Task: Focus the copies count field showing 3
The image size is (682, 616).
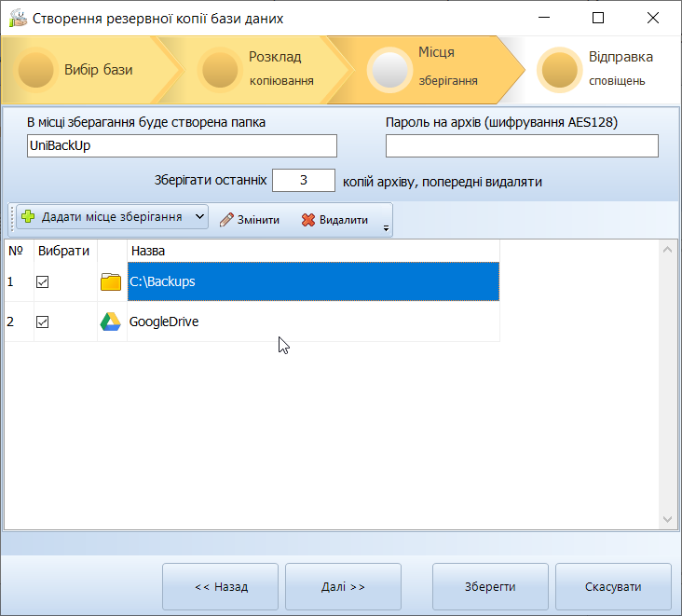Action: (x=304, y=180)
